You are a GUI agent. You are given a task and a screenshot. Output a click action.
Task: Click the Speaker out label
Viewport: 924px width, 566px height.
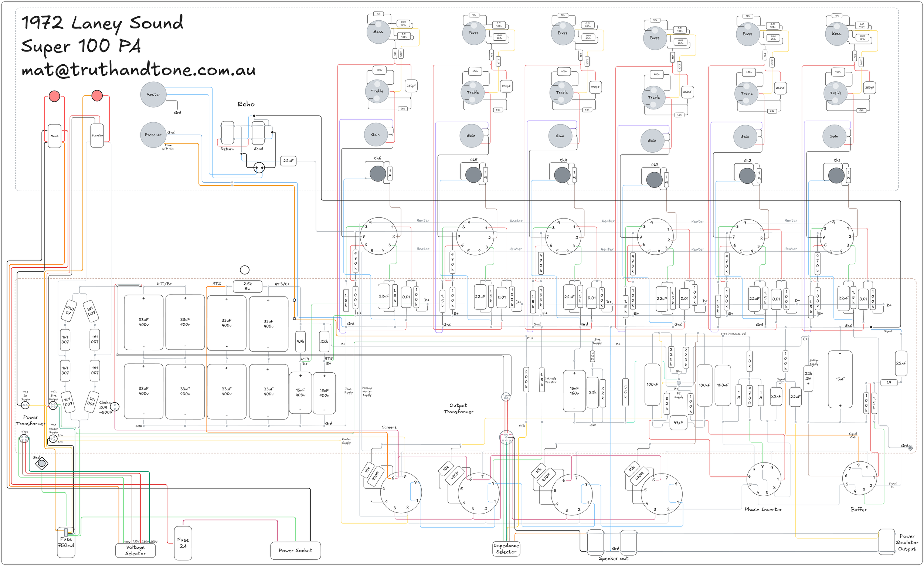coord(614,559)
